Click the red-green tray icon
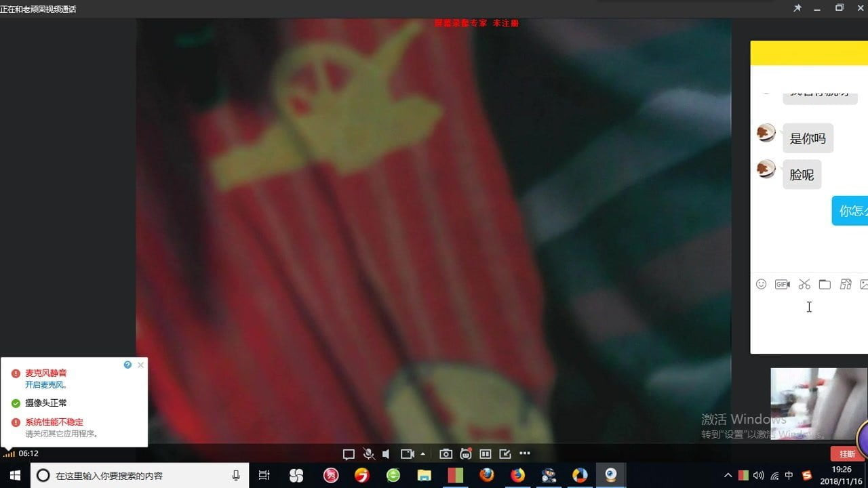The image size is (868, 488). pyautogui.click(x=743, y=475)
